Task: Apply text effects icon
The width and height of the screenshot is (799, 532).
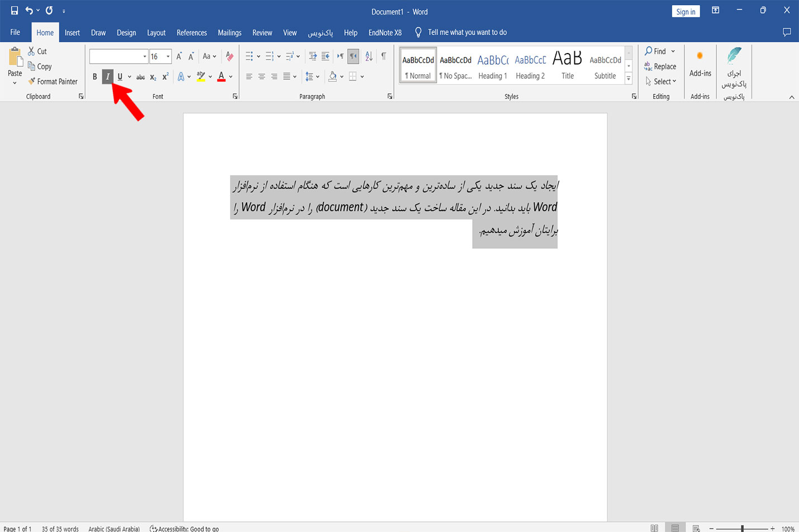Action: click(x=181, y=77)
